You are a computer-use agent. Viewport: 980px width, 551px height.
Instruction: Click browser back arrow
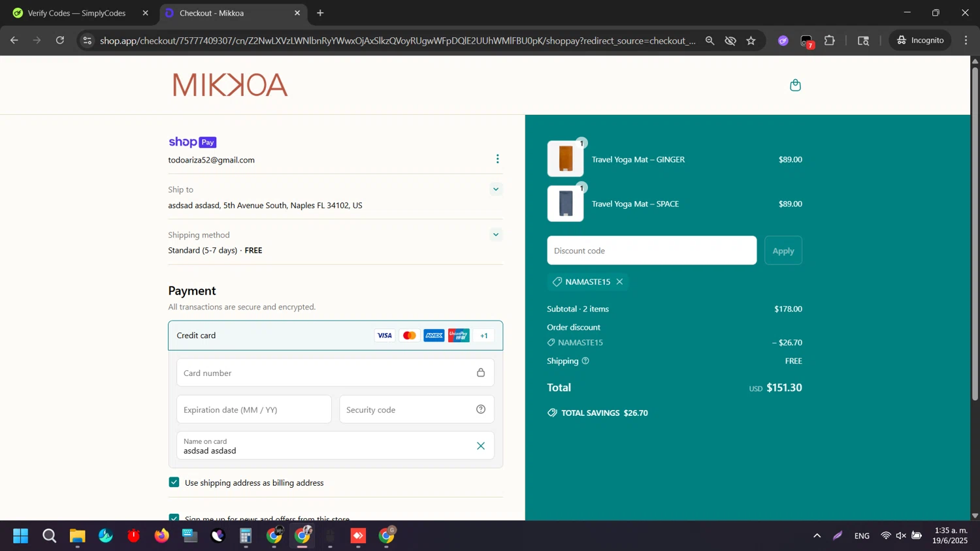(14, 40)
